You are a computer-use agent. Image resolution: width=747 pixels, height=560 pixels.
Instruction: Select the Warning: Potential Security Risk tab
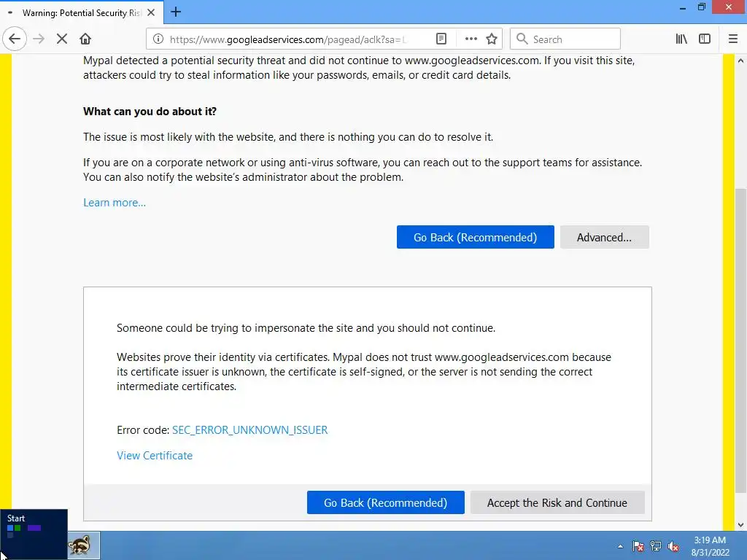pyautogui.click(x=82, y=13)
